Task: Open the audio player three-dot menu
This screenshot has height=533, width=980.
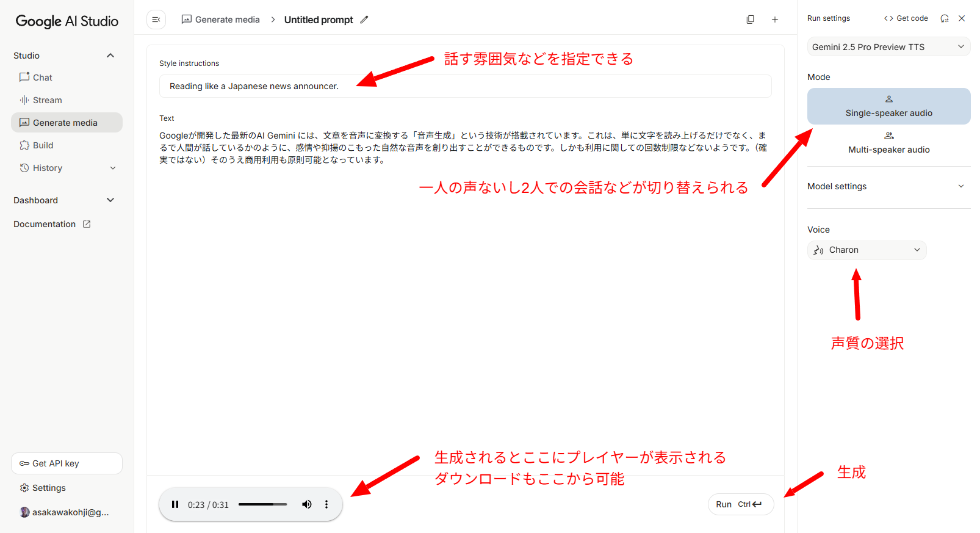Action: click(326, 504)
